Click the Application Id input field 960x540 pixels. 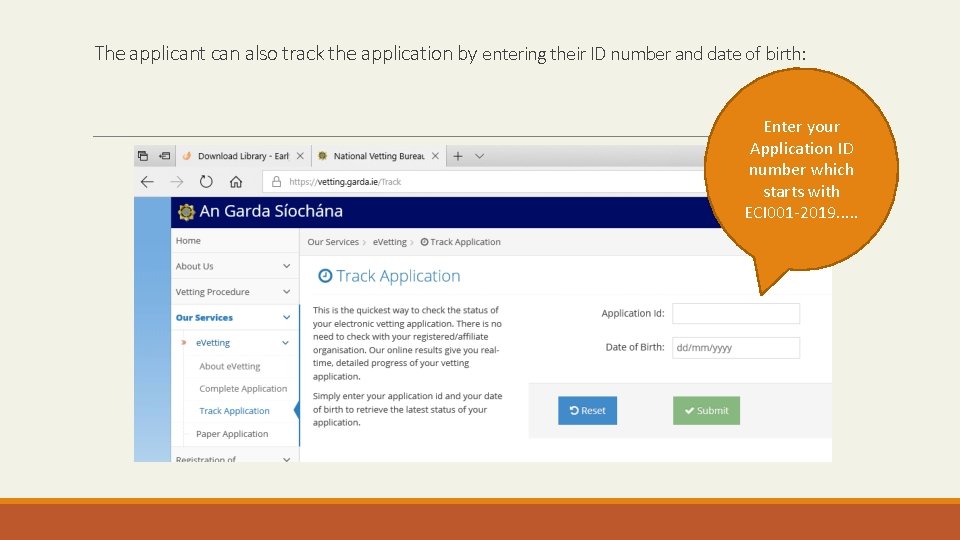(736, 313)
